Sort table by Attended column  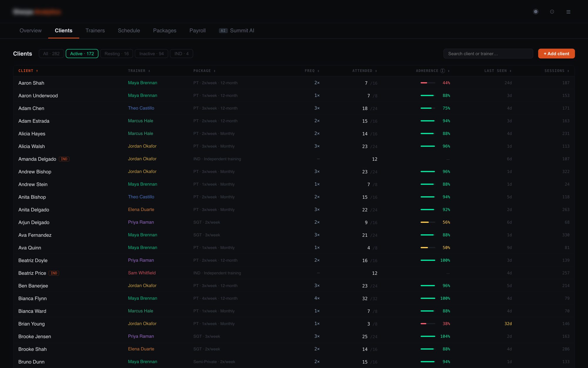[x=365, y=71]
